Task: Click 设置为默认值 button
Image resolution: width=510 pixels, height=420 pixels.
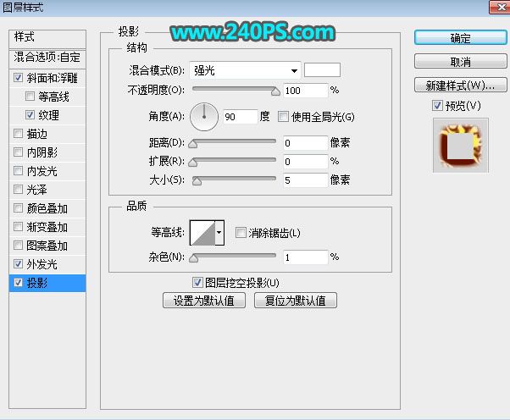Action: (x=204, y=301)
